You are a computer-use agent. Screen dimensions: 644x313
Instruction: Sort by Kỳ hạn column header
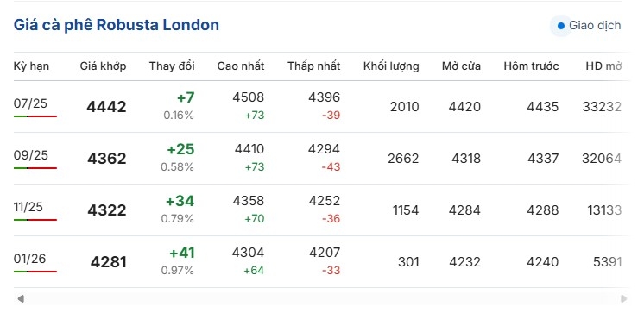(31, 66)
